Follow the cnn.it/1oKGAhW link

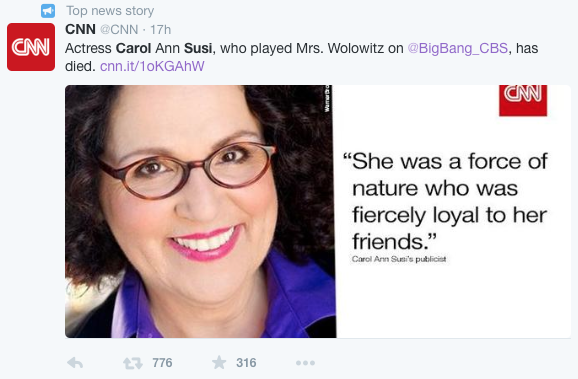click(152, 66)
